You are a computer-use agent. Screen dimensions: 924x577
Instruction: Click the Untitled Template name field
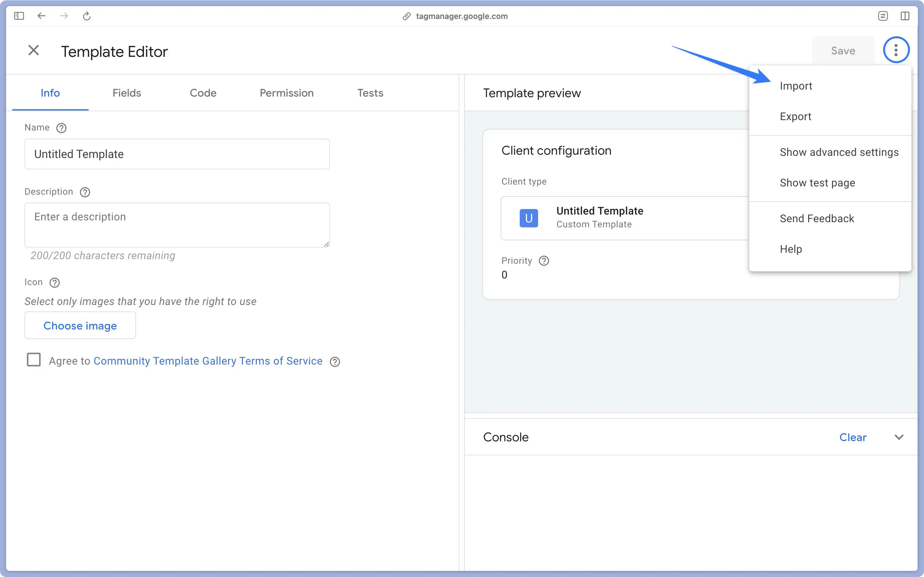pos(177,154)
